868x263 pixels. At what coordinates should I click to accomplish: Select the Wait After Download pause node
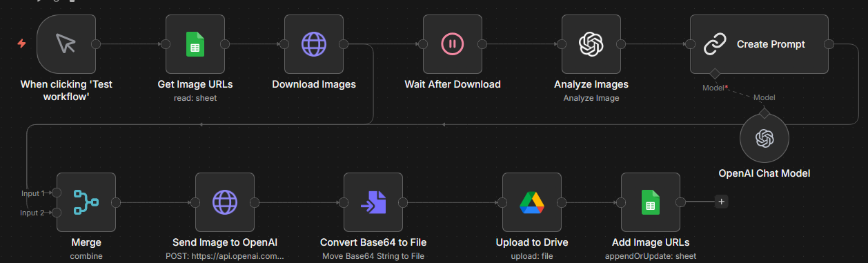453,44
